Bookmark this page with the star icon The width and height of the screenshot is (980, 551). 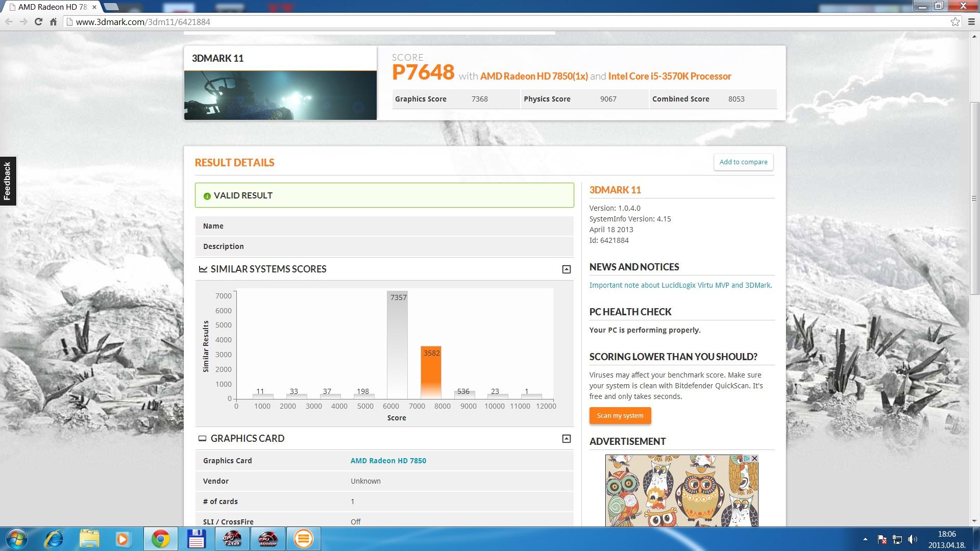955,22
